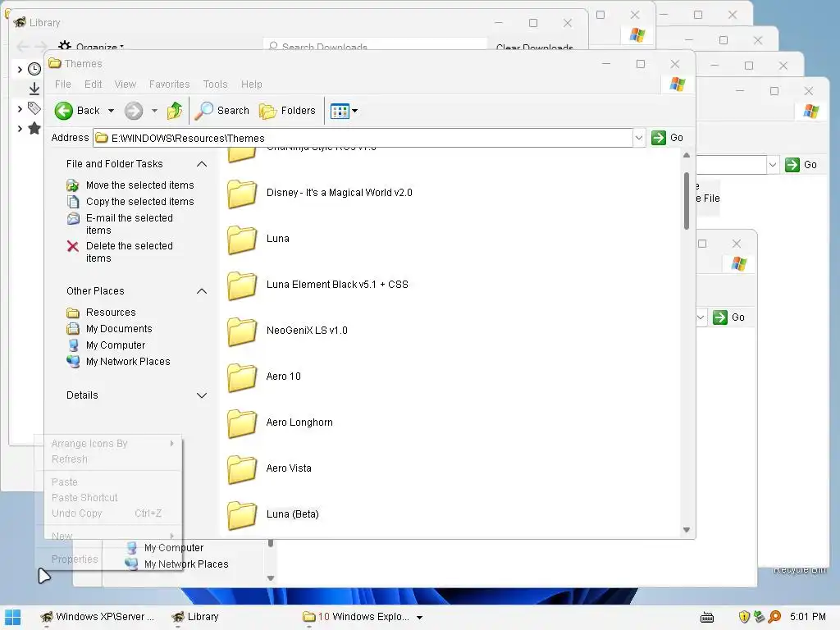This screenshot has height=630, width=840.
Task: Click the orange magnifier tray icon
Action: pos(774,617)
